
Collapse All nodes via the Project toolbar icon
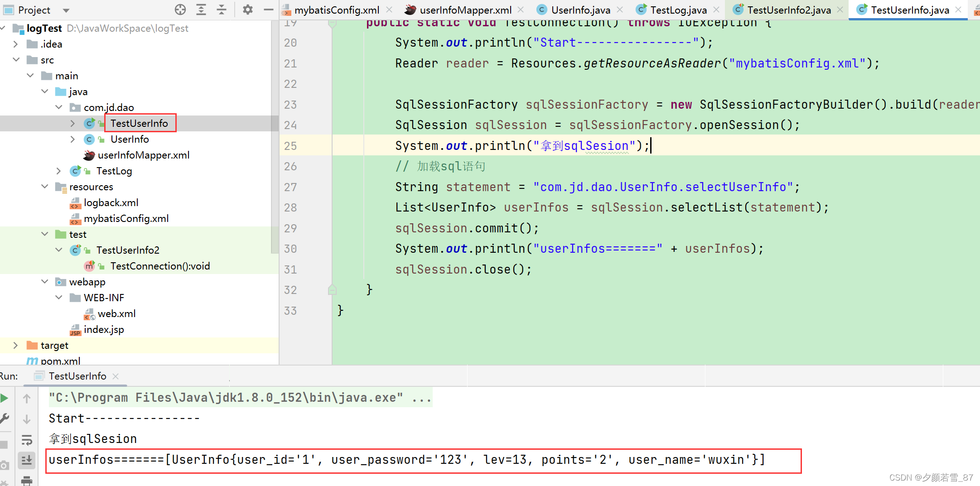[x=221, y=10]
